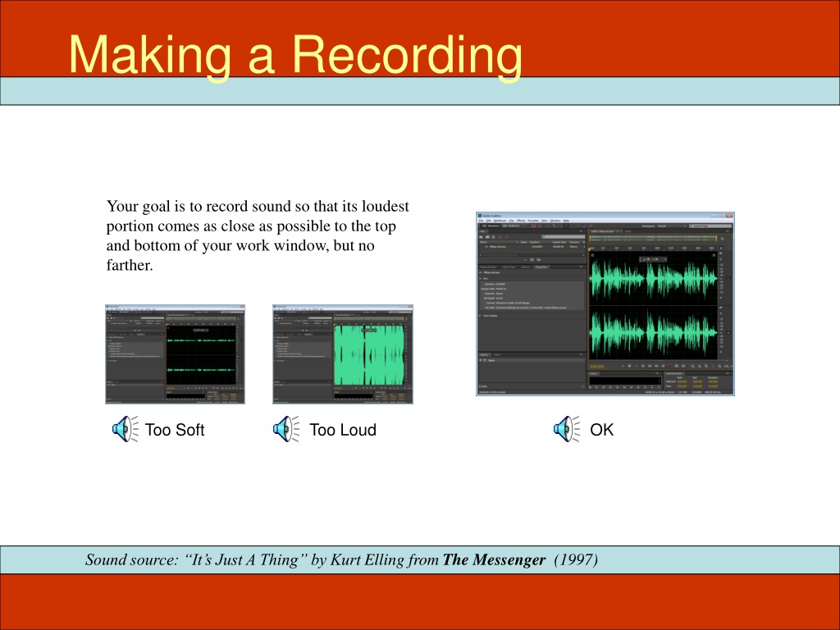
Task: Play the Too Loud audio speaker icon
Action: pyautogui.click(x=286, y=428)
